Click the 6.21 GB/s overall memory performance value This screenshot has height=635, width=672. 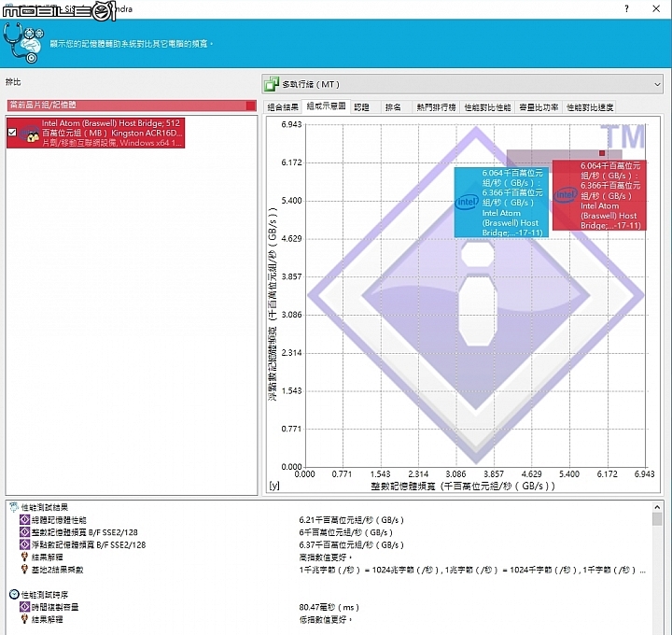(x=351, y=519)
